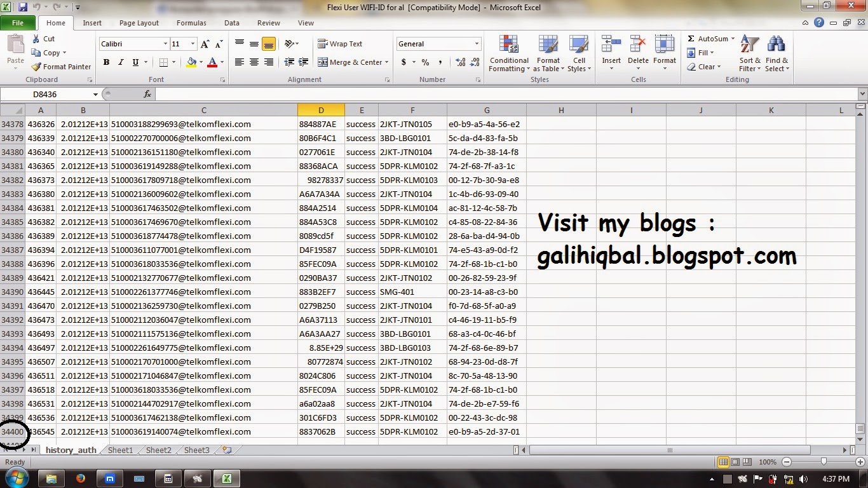This screenshot has height=488, width=868.
Task: Open the File tab
Action: coord(18,23)
